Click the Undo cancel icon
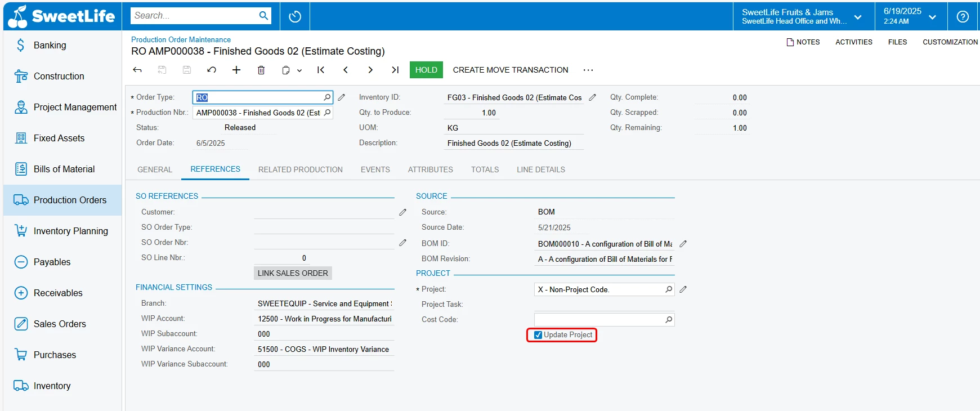The width and height of the screenshot is (980, 411). click(x=212, y=70)
